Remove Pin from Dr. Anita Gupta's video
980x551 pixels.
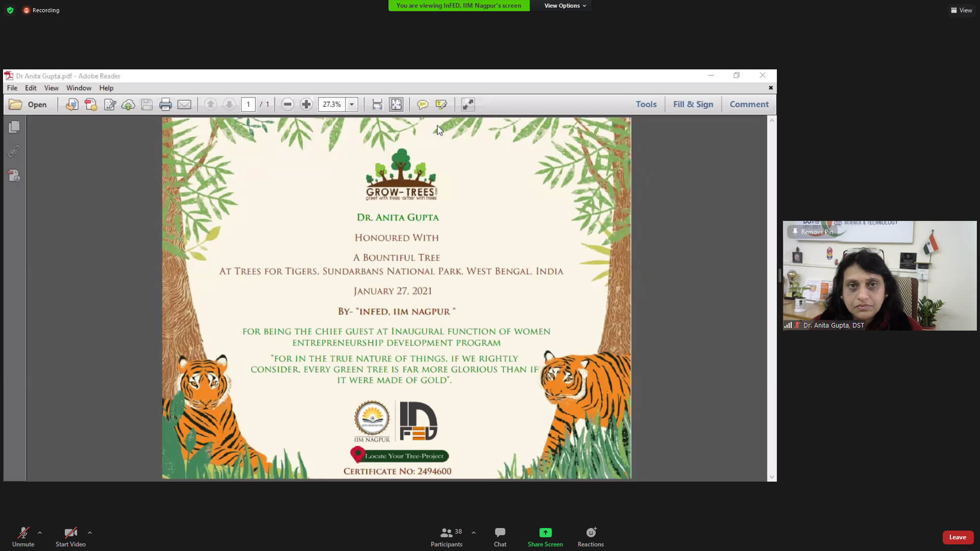click(x=812, y=232)
